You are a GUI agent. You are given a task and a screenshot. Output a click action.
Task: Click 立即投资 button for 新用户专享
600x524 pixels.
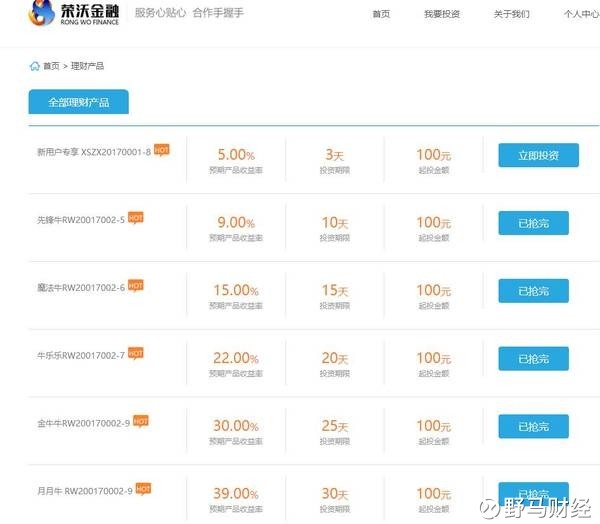pyautogui.click(x=538, y=155)
